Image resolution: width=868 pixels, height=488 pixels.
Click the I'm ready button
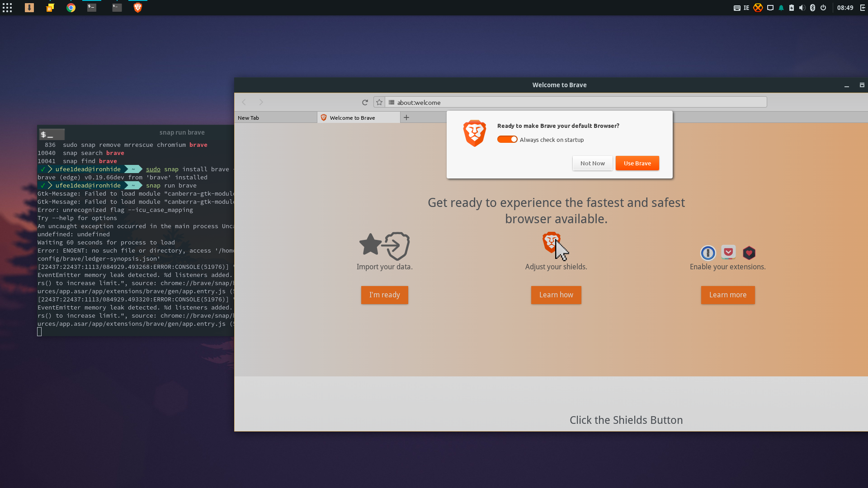pyautogui.click(x=385, y=295)
